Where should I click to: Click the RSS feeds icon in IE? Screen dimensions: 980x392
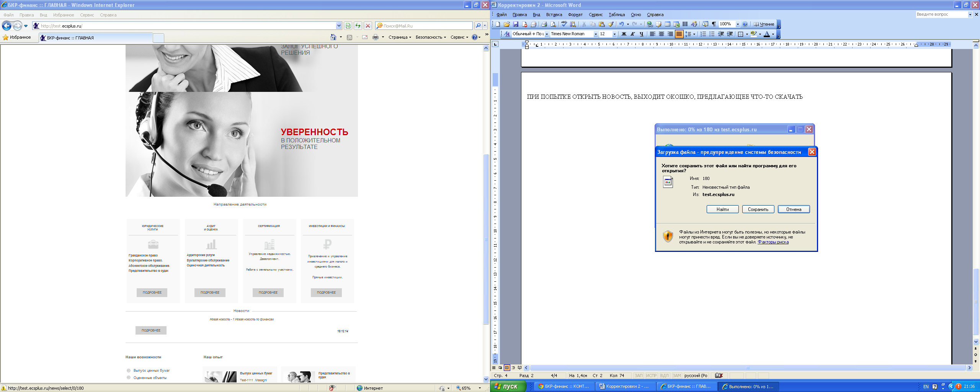click(349, 37)
